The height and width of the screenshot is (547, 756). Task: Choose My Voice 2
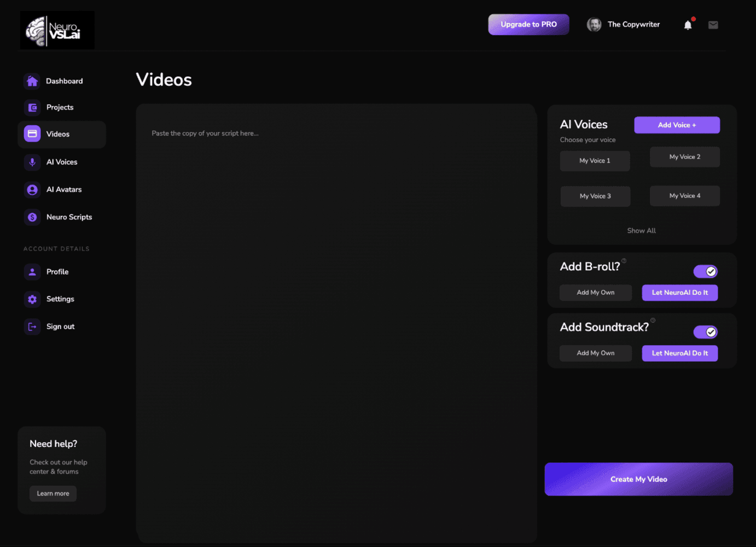(x=685, y=157)
